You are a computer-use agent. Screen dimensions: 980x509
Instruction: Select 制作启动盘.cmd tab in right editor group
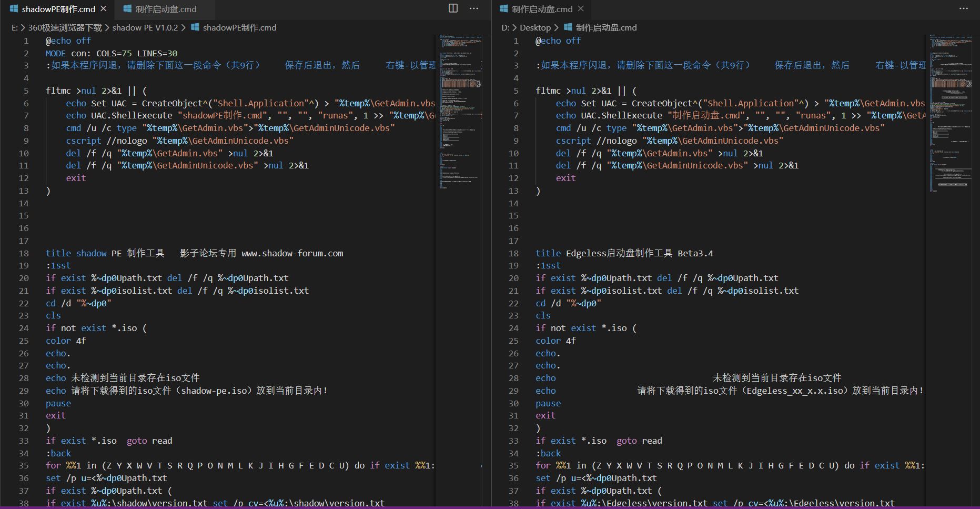541,8
